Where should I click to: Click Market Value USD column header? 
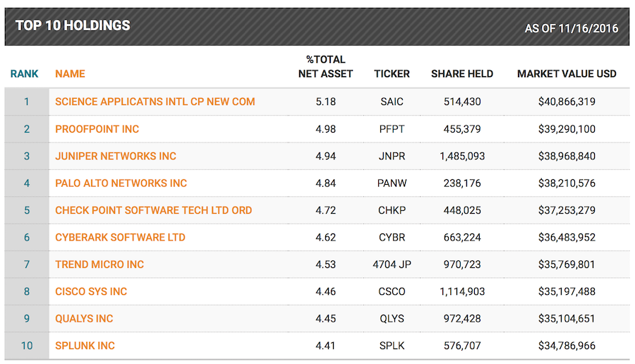567,74
